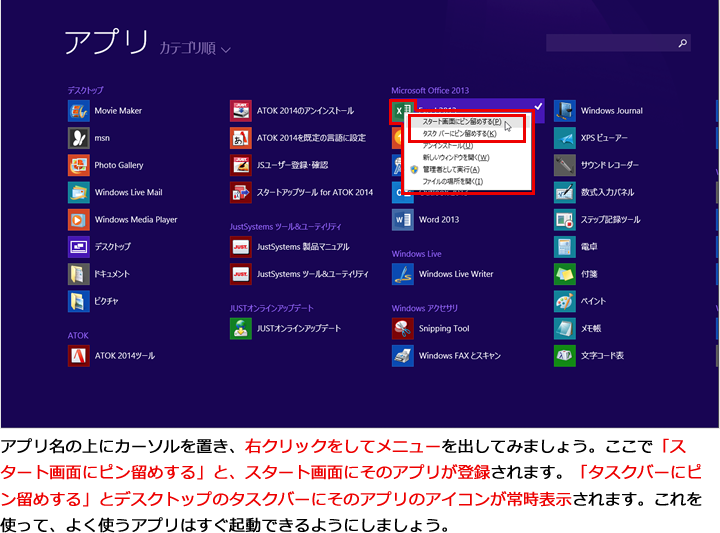Open the ピクチャ folder icon
720x533 pixels.
click(x=79, y=301)
